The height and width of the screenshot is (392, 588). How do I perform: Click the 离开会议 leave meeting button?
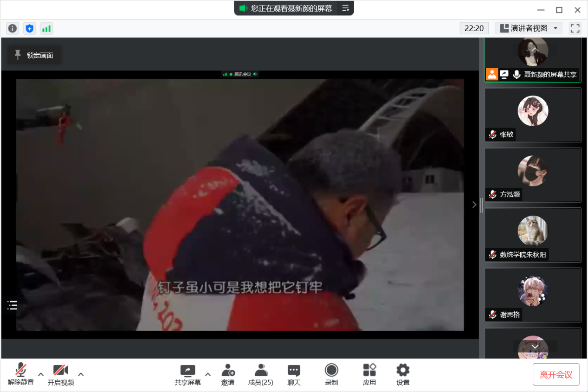556,374
